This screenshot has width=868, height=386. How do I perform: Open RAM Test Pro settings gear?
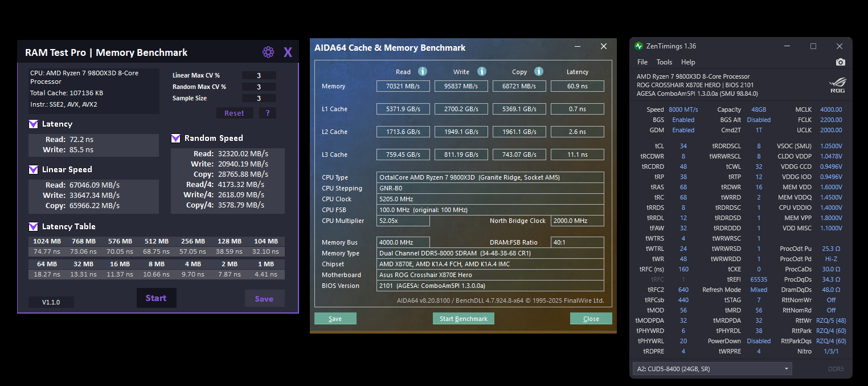(268, 52)
